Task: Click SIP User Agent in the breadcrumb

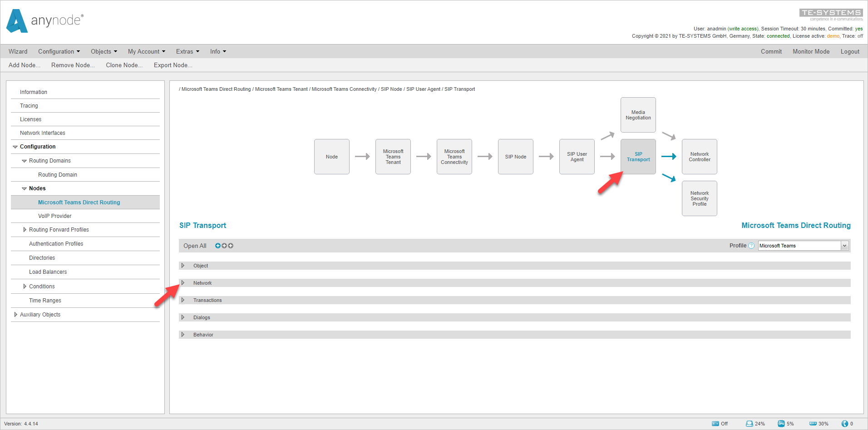Action: [x=423, y=89]
